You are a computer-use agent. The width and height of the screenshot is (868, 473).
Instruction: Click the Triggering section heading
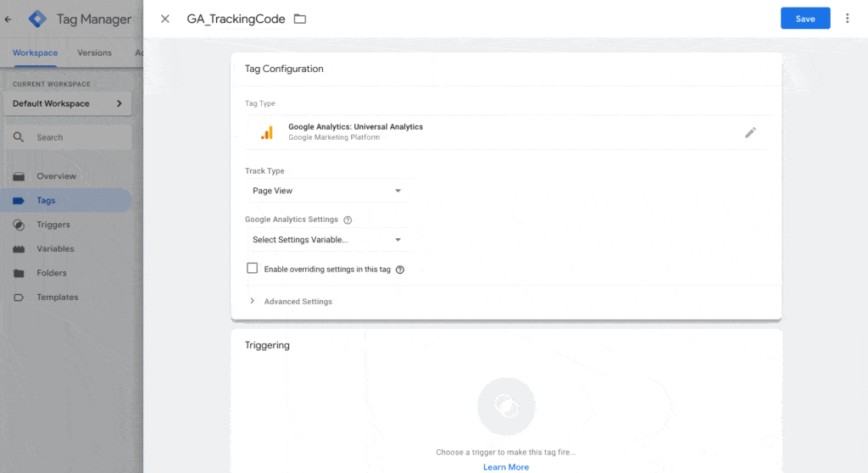[x=267, y=345]
